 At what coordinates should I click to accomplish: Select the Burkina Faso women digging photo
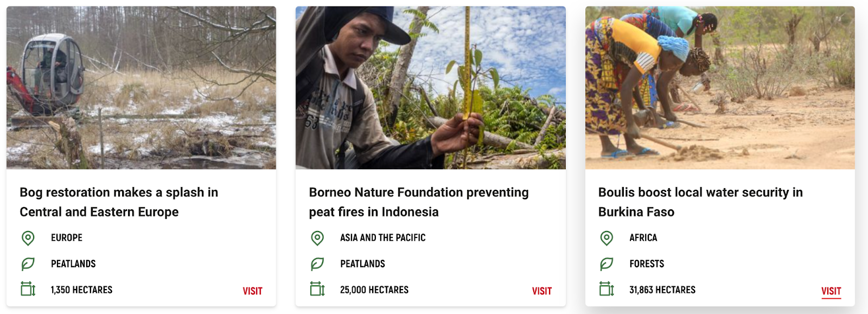[x=719, y=88]
